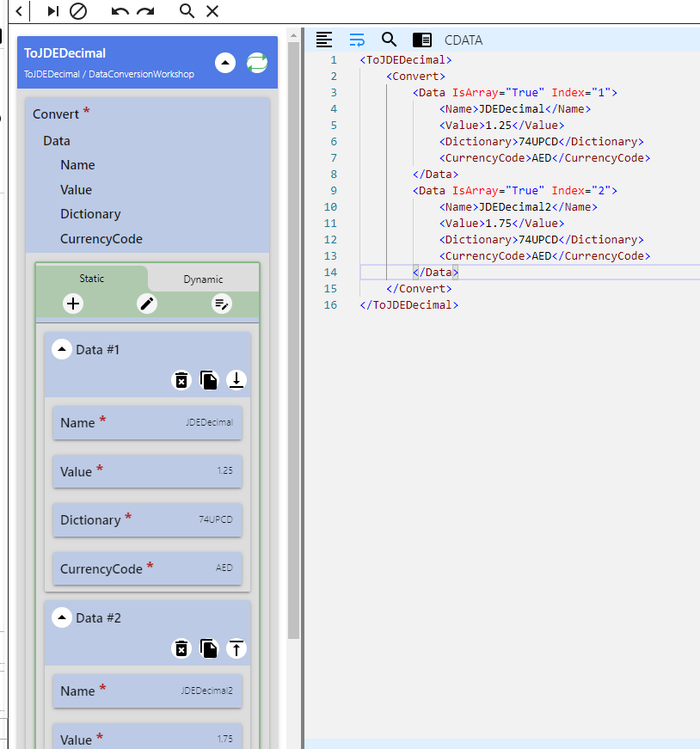Click the green refresh/sync icon
Screen dimensions: 700x749
[257, 63]
